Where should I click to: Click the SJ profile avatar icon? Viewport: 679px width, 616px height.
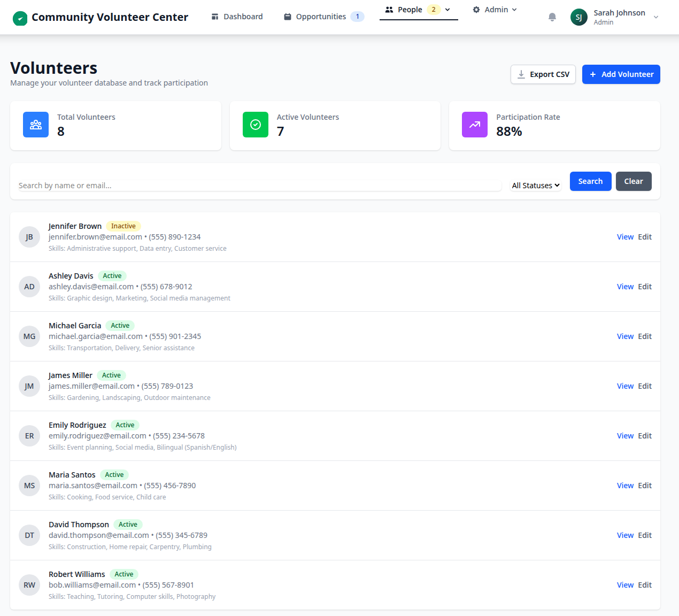[x=578, y=17]
